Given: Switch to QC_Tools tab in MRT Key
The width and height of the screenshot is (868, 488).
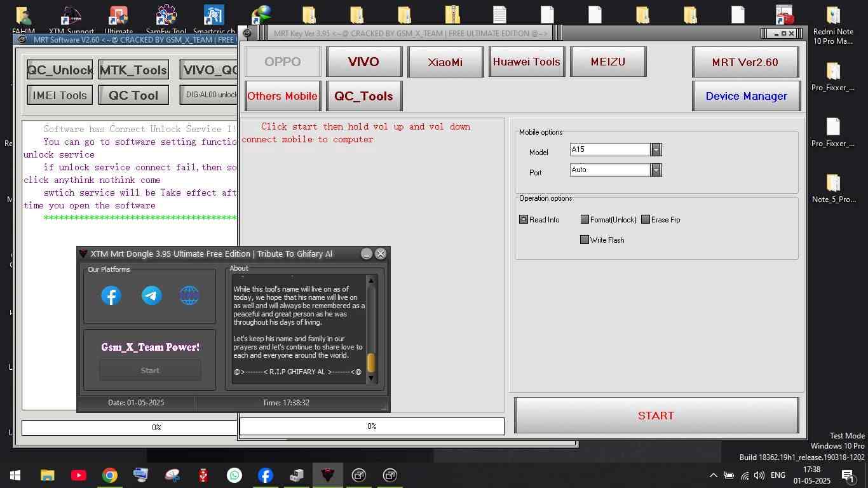Looking at the screenshot, I should 363,96.
